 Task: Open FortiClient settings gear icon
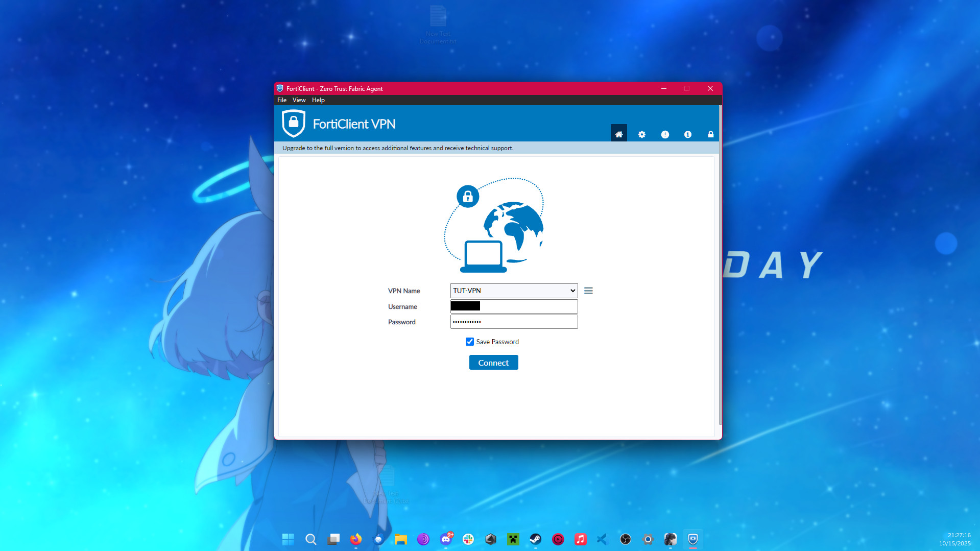point(642,134)
